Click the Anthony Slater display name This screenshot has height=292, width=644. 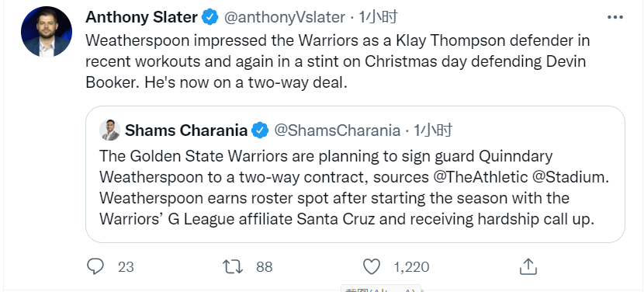142,17
